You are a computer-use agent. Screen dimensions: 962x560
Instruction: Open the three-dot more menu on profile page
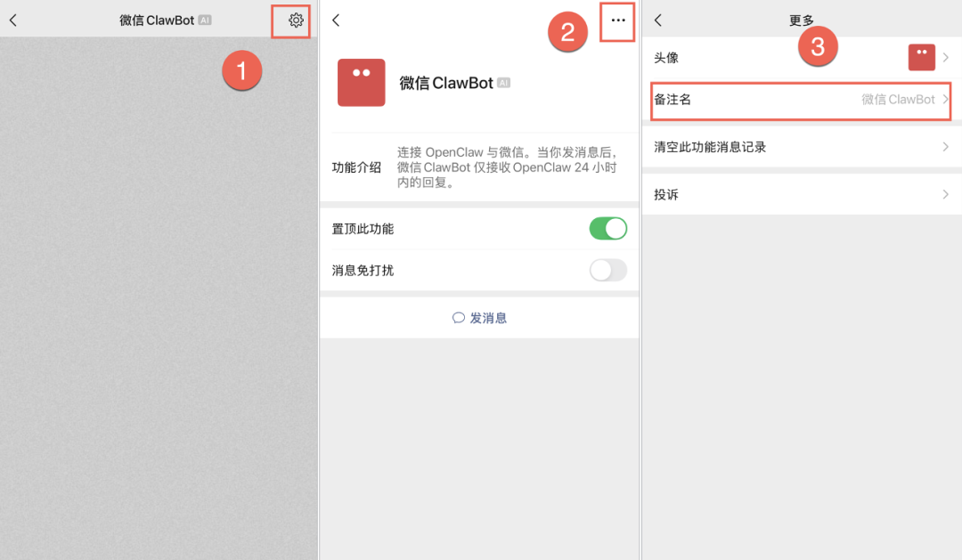click(618, 20)
